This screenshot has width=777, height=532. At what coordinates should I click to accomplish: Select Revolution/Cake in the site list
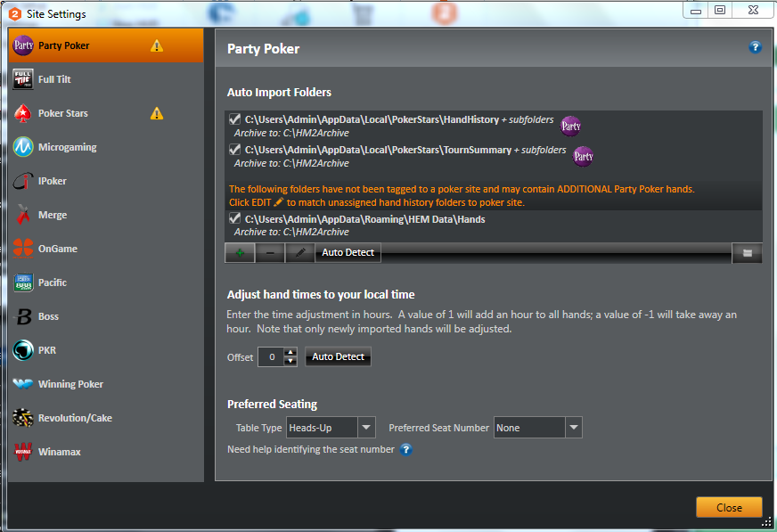(x=105, y=418)
